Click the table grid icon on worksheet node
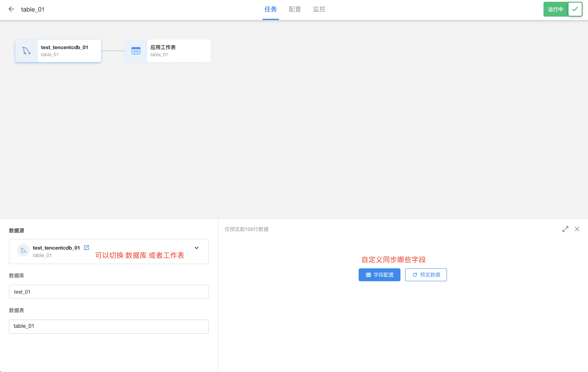Screen dimensions: 588x372 [x=136, y=51]
